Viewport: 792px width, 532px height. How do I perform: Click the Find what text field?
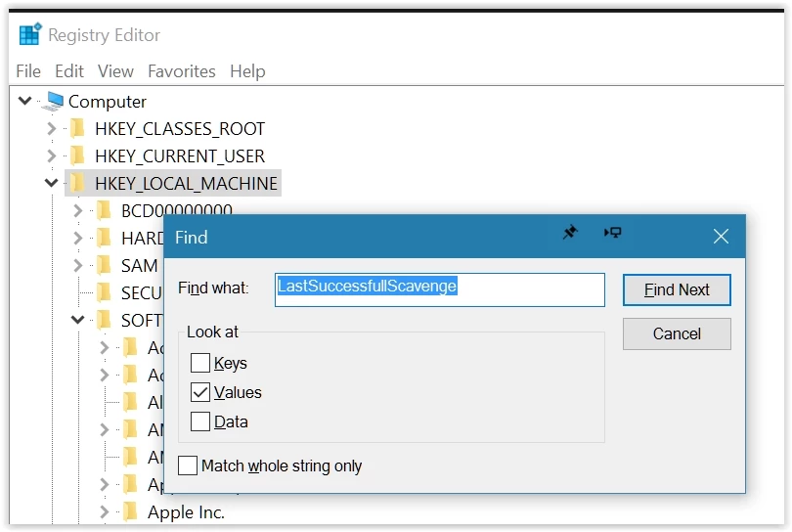tap(439, 289)
